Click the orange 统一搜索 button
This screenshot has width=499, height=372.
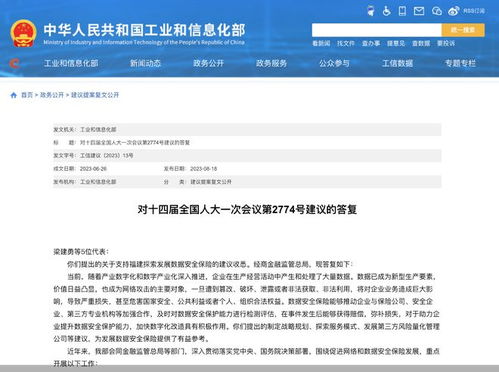(463, 30)
